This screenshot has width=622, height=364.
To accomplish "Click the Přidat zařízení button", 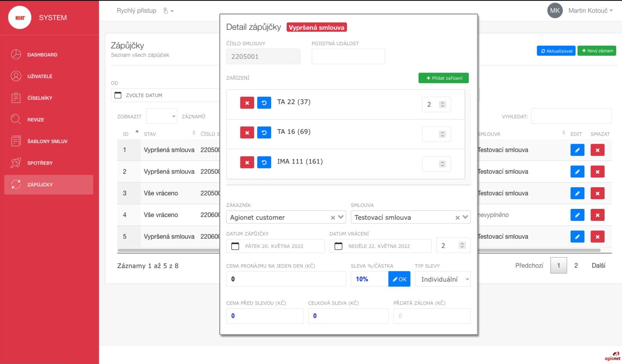I will 443,78.
